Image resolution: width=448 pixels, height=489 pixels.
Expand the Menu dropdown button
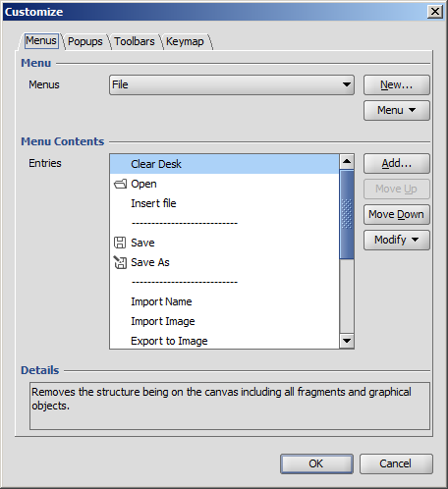397,110
